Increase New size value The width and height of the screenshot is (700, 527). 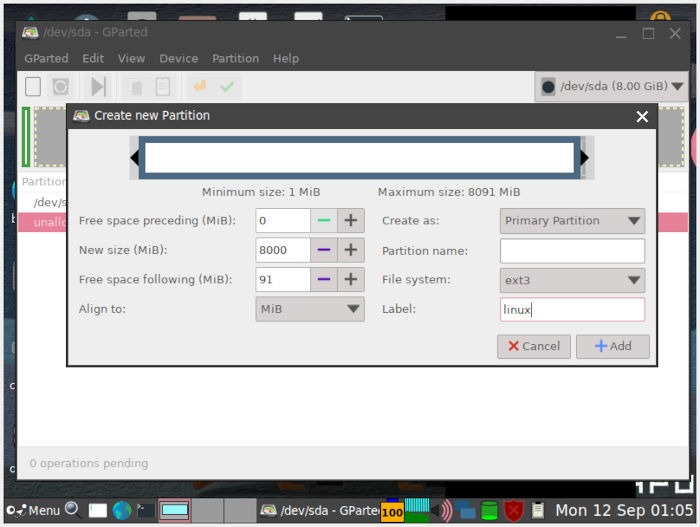coord(351,250)
